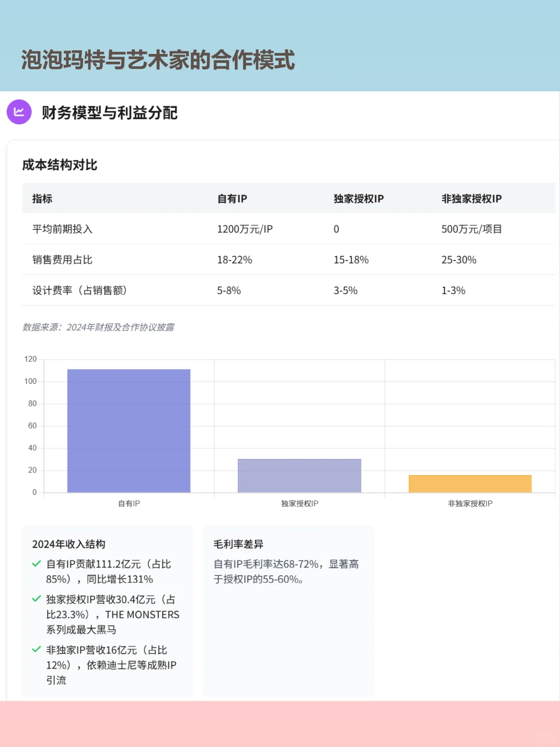Select the tall purple 自有IP bar in chart
Viewport: 560px width, 747px height.
point(129,431)
